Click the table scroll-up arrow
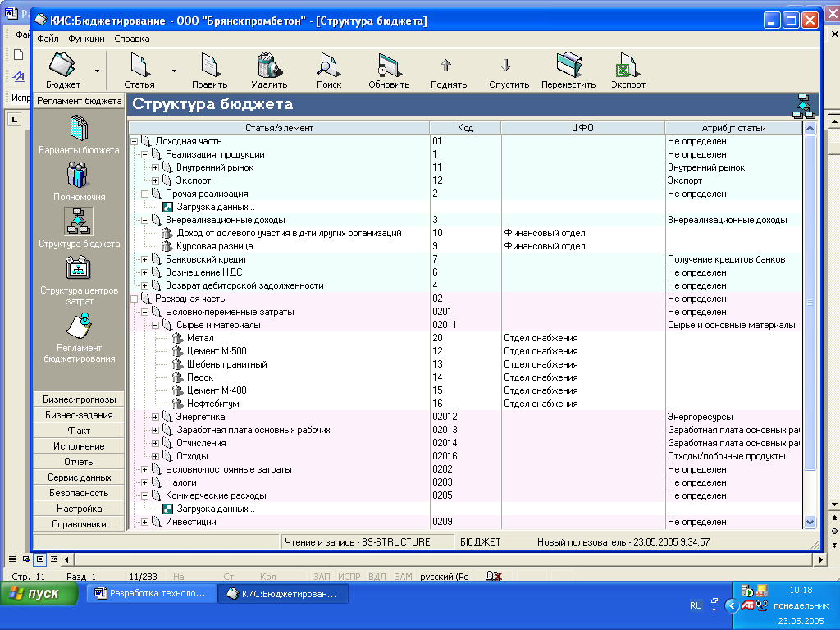This screenshot has height=630, width=840. (810, 129)
